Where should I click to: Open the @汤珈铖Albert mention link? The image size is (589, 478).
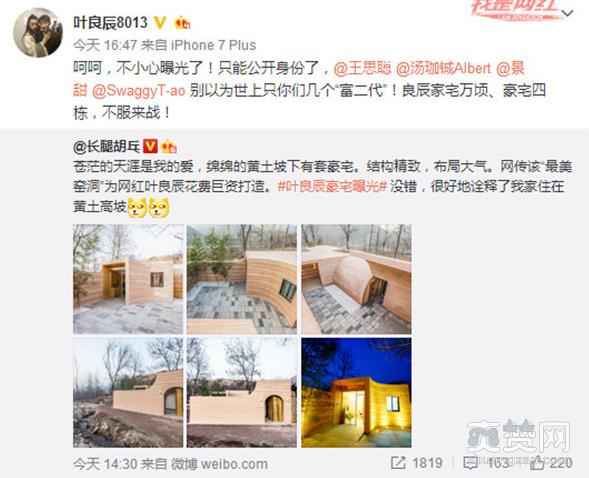[x=444, y=69]
